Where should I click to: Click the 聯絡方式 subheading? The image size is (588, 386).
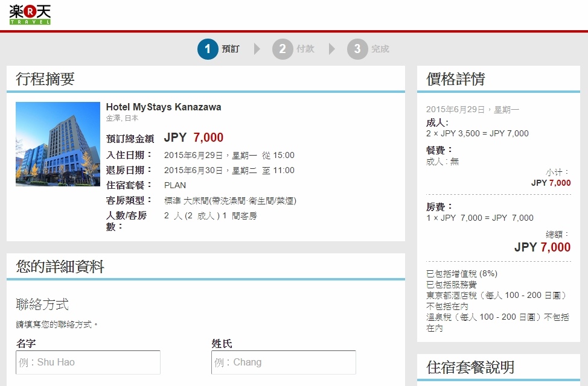[42, 305]
